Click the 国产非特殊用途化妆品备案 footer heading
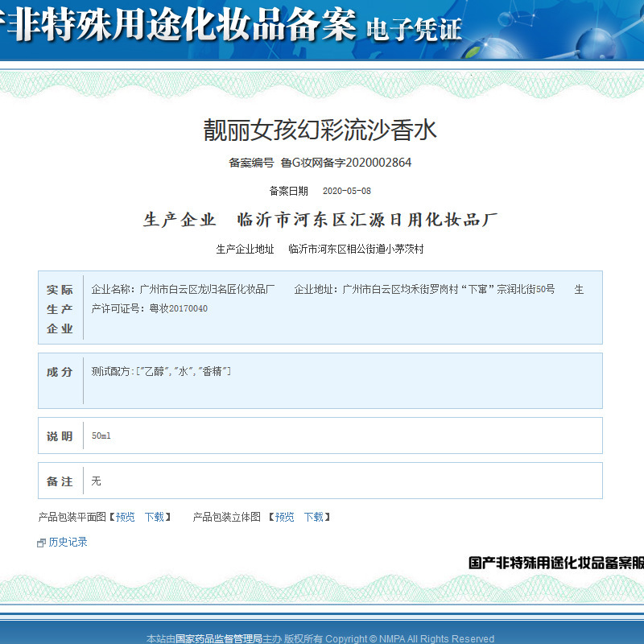This screenshot has height=644, width=644. pos(556,563)
